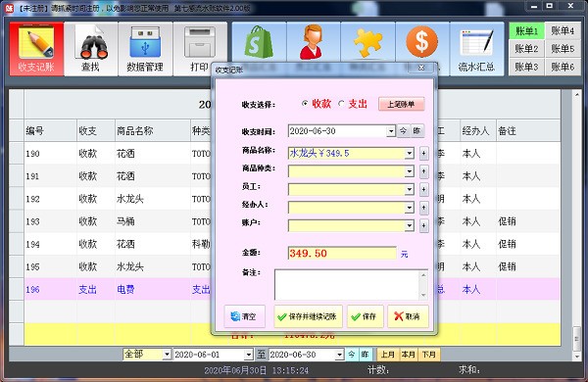Click the orange dollar coin icon
Viewport: 588px width, 382px height.
(x=421, y=42)
